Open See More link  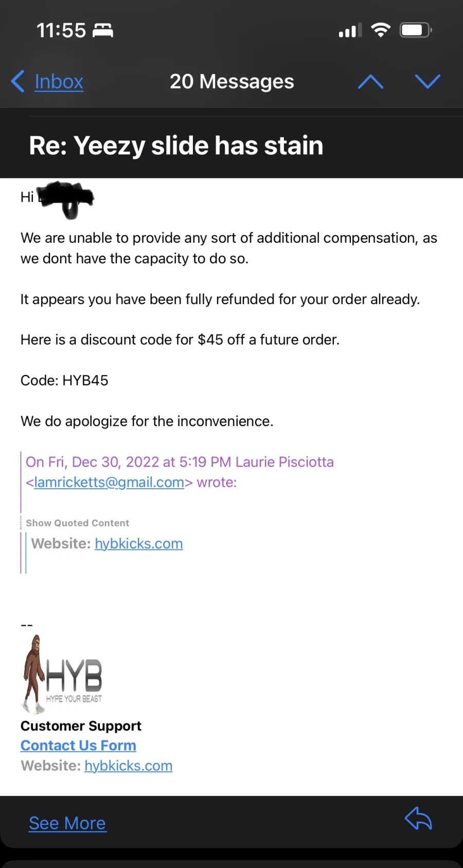coord(67,823)
